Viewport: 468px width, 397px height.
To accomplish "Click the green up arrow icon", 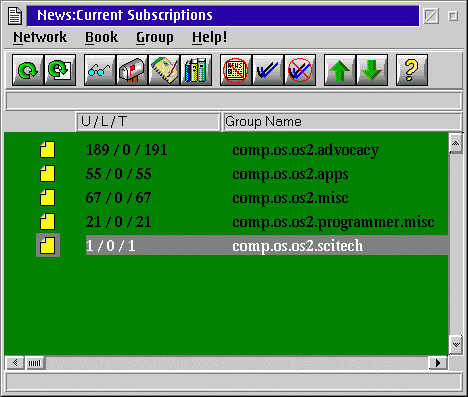I will [x=340, y=70].
